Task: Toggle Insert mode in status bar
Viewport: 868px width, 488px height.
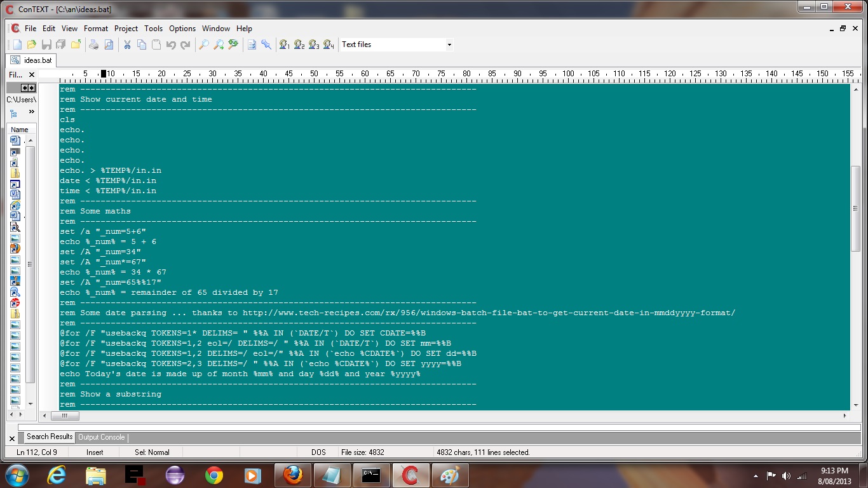Action: 95,452
